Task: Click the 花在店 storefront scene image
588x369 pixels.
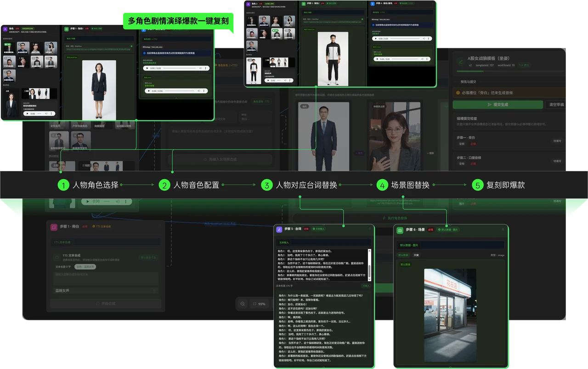Action: 450,315
